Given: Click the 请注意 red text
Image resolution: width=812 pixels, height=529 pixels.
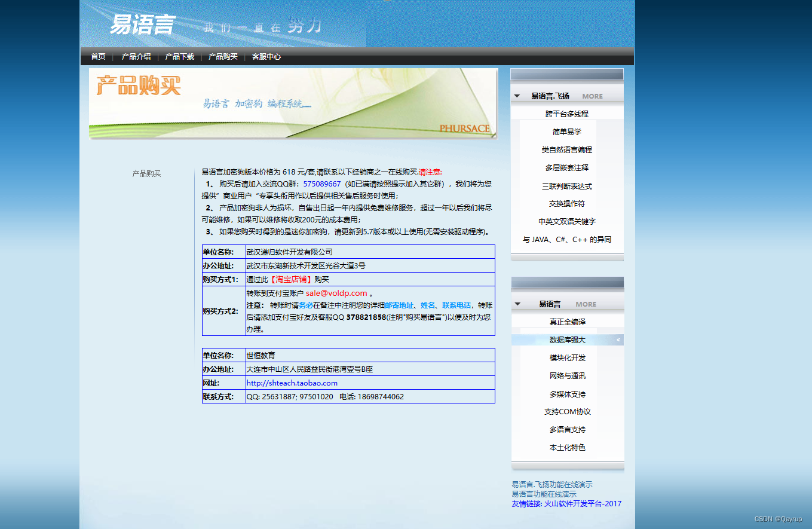Looking at the screenshot, I should tap(430, 172).
